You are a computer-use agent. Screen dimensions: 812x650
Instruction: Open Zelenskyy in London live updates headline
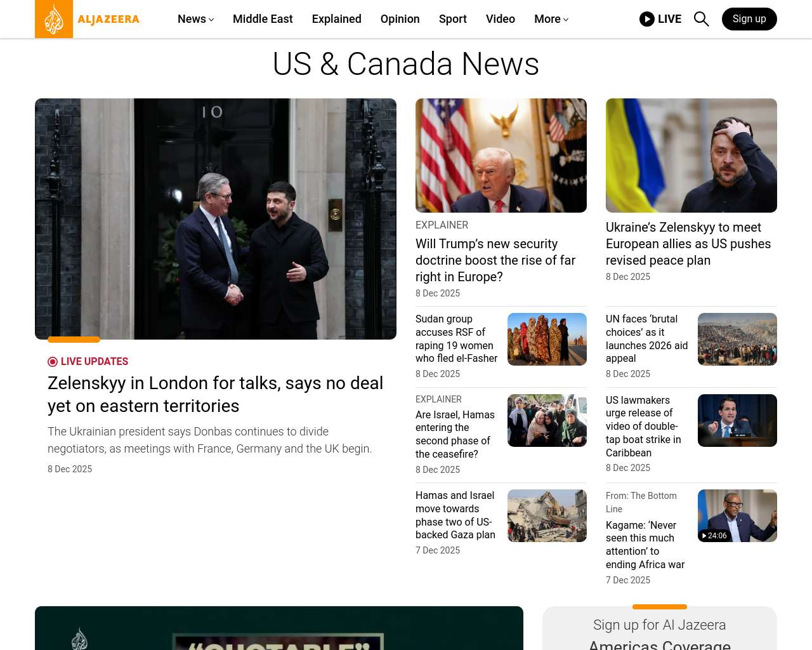216,394
